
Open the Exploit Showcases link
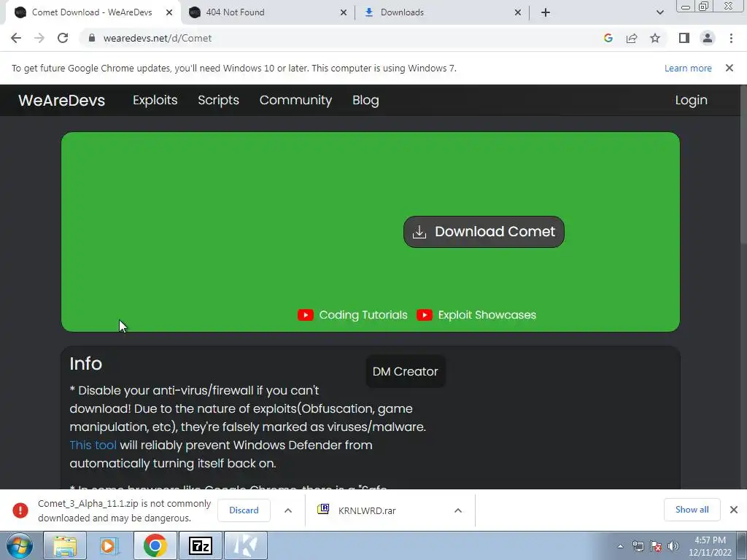487,315
